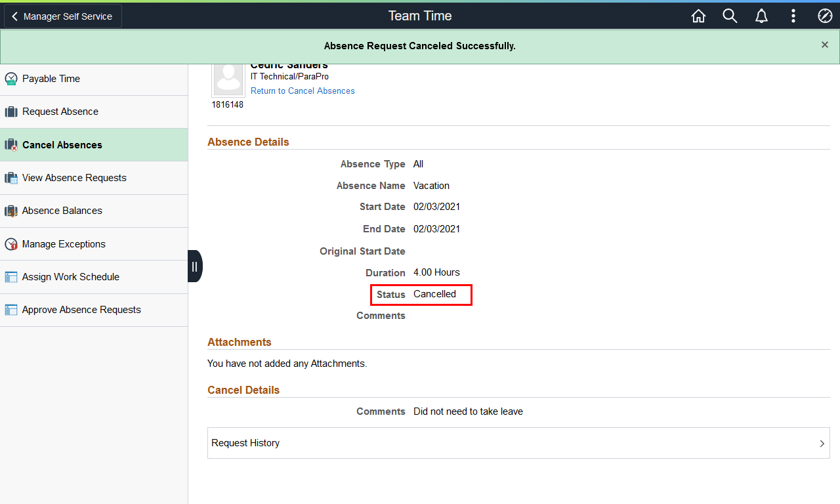This screenshot has height=504, width=840.
Task: Click the Team Time page title
Action: point(420,16)
